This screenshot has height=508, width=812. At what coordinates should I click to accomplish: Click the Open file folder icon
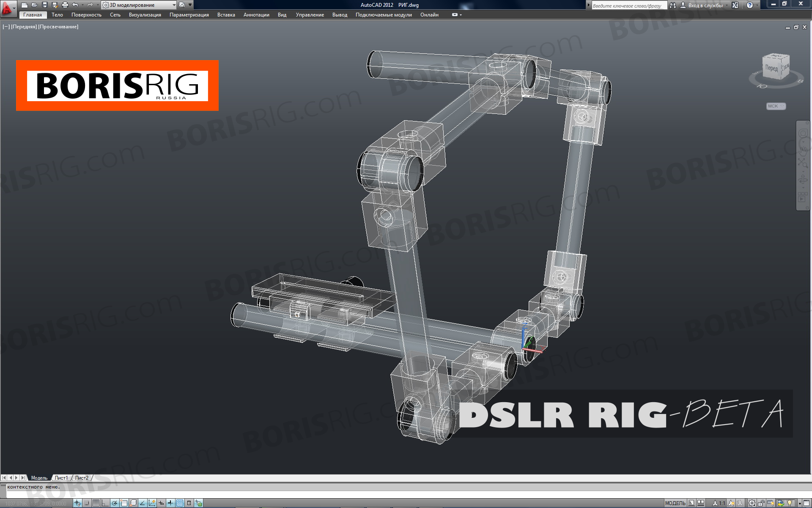point(34,5)
